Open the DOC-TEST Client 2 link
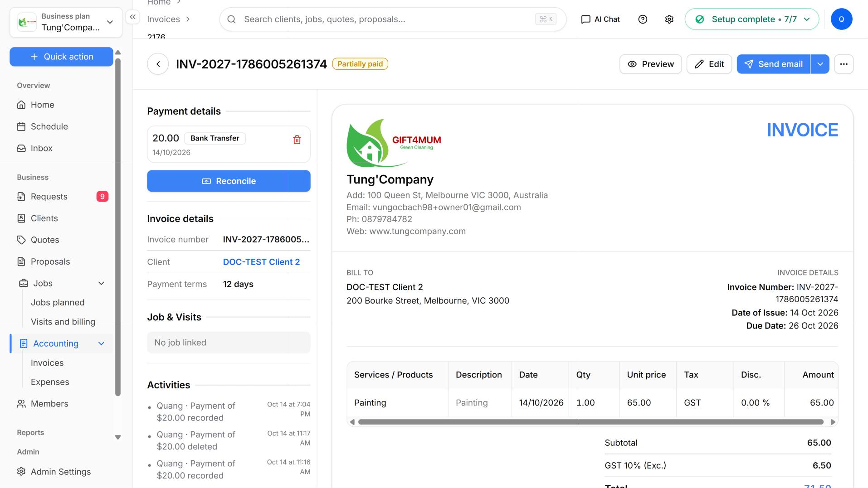Viewport: 868px width, 488px height. pos(261,262)
